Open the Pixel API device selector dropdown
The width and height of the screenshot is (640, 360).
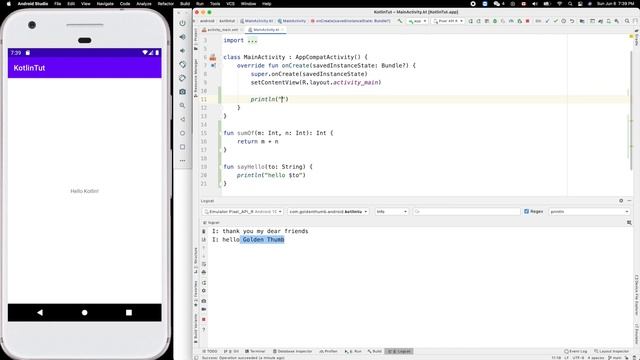[x=448, y=21]
